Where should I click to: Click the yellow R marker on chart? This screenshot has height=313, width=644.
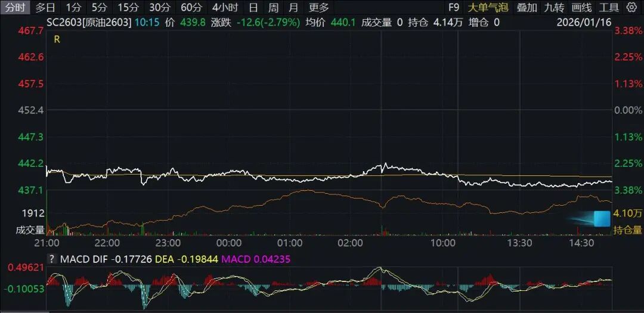57,39
